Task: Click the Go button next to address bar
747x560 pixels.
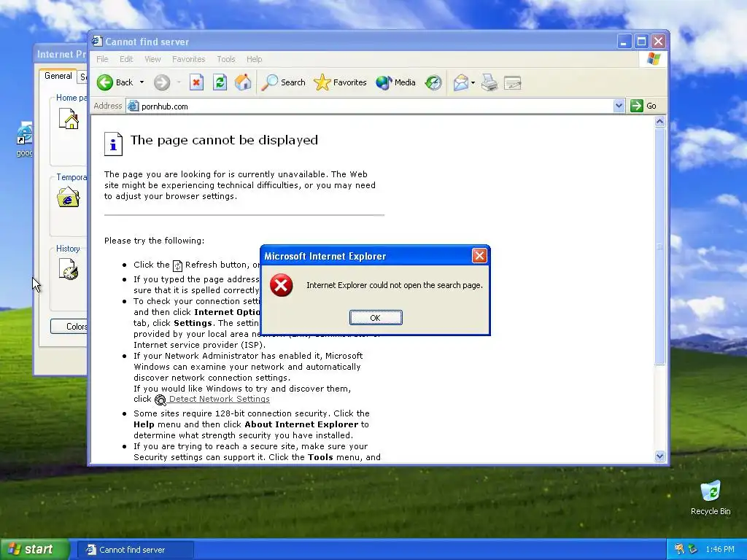Action: coord(643,106)
